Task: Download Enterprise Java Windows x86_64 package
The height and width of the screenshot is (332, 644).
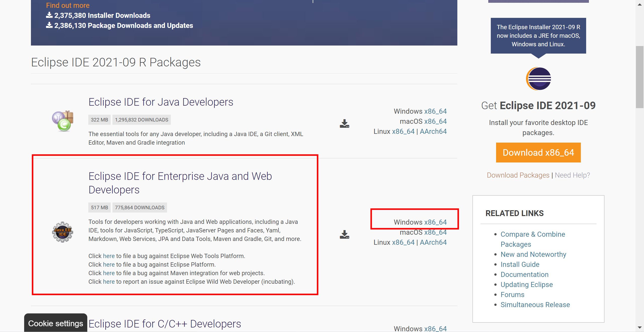Action: click(x=435, y=222)
